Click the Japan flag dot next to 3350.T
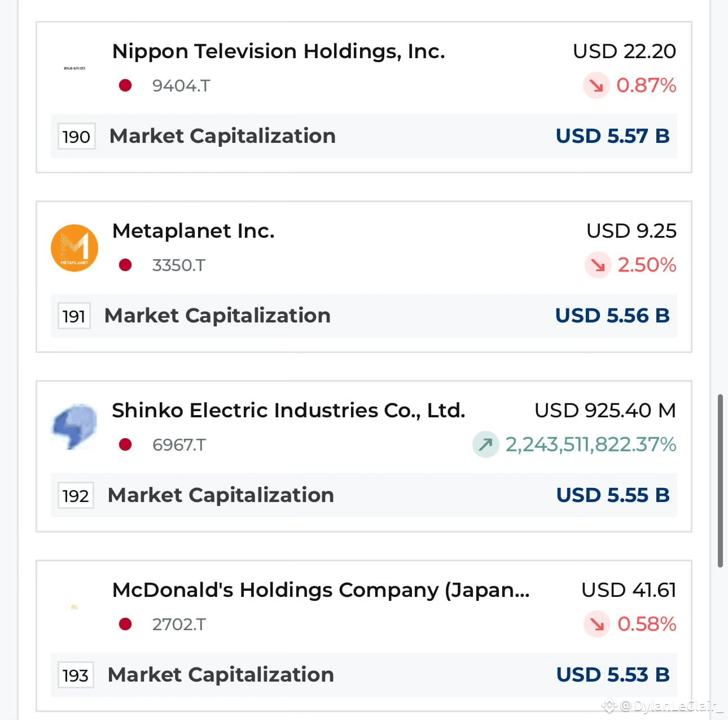Screen dimensions: 728x720 coord(125,265)
